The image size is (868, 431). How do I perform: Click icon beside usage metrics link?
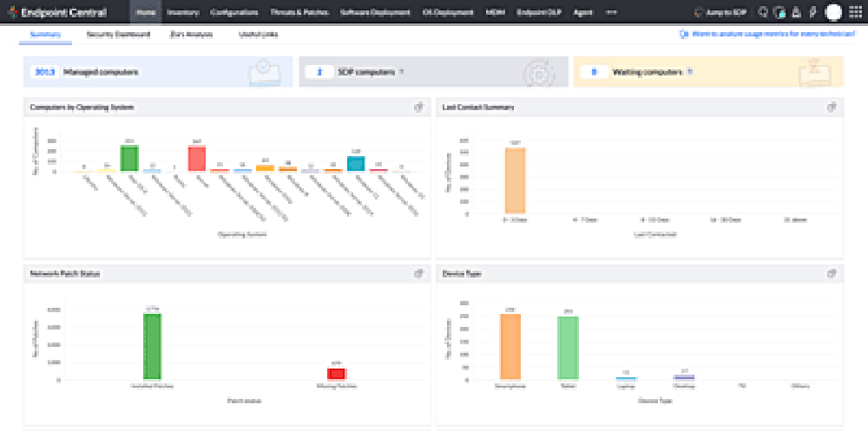tap(684, 35)
